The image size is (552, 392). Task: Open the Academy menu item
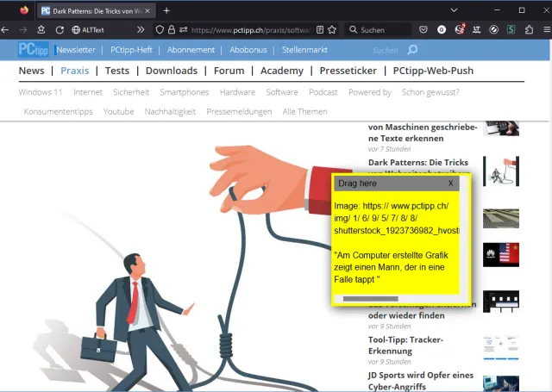point(282,71)
